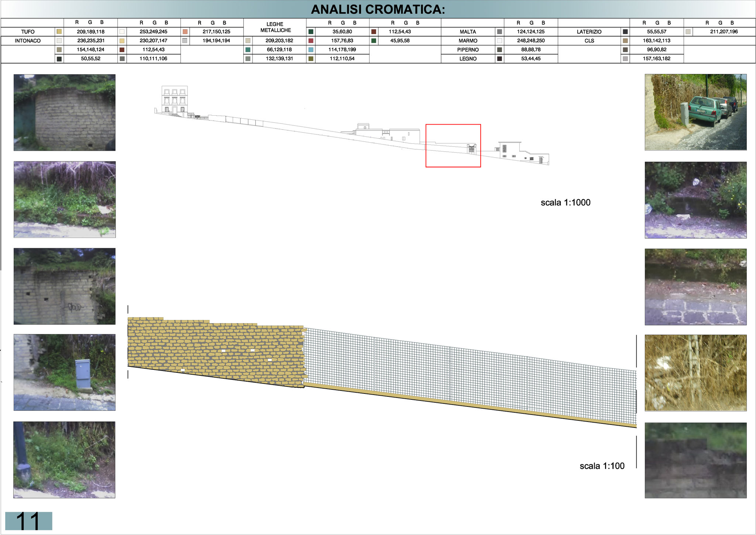Select the salmon 217,150,125 color swatch
This screenshot has height=535, width=756.
click(x=185, y=32)
